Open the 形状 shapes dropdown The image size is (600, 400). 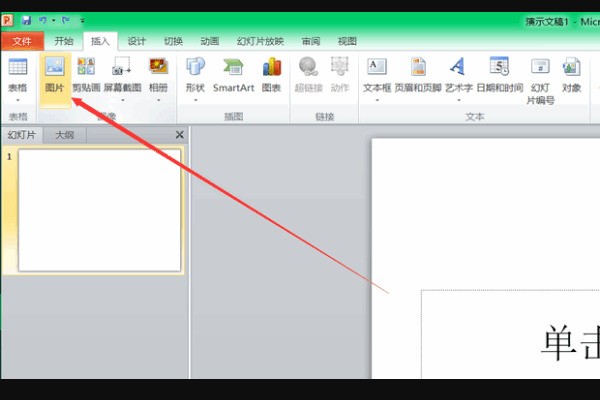click(x=194, y=99)
